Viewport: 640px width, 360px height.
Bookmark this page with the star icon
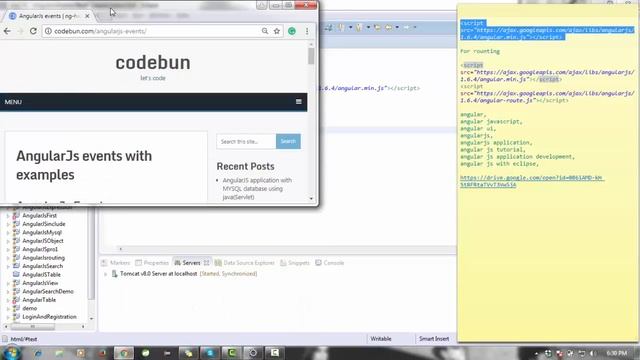(277, 31)
